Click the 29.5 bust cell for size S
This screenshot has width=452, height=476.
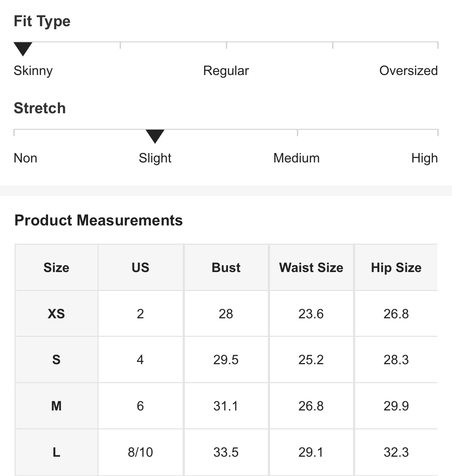(x=226, y=360)
